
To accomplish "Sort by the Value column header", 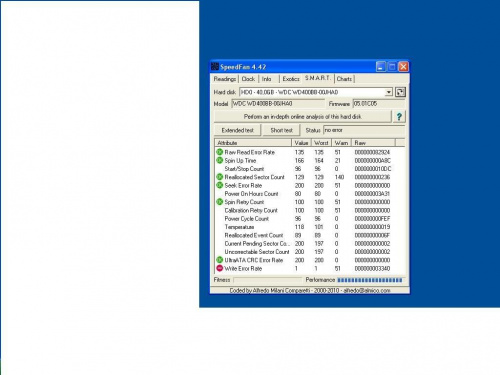I will (301, 143).
